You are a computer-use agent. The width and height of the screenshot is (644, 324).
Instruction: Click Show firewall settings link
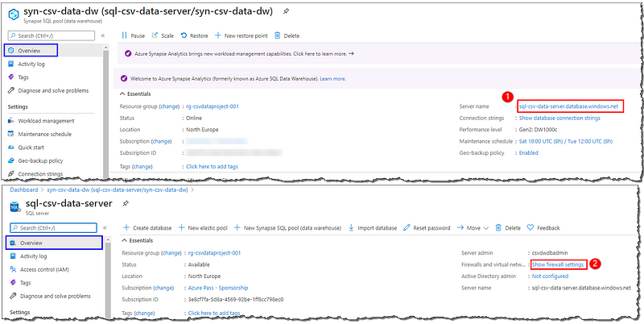click(558, 264)
